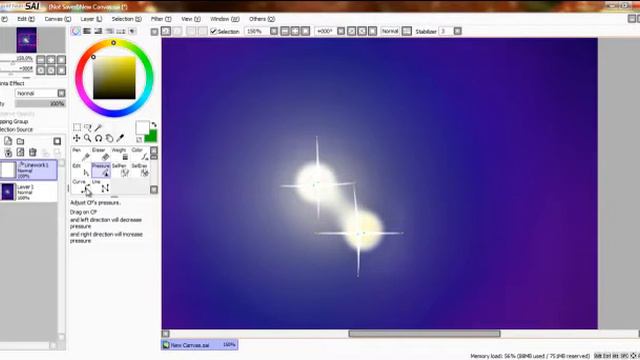
Task: Select the Magic Wand tool
Action: [98, 127]
